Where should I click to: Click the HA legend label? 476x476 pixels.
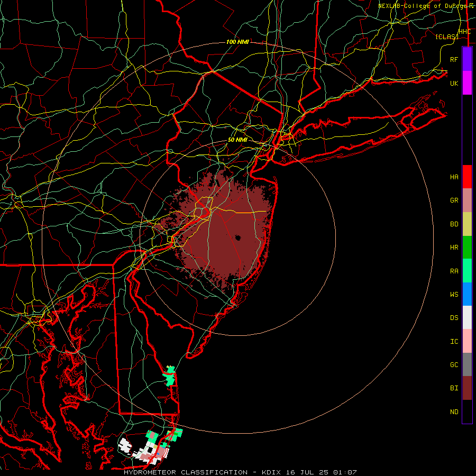point(454,177)
